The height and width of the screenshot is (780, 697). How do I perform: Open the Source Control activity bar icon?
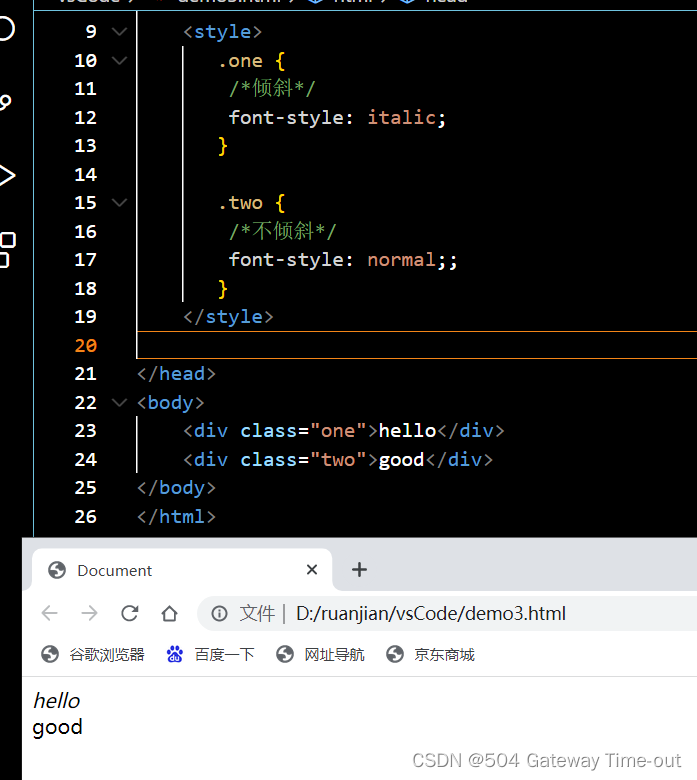pos(5,102)
